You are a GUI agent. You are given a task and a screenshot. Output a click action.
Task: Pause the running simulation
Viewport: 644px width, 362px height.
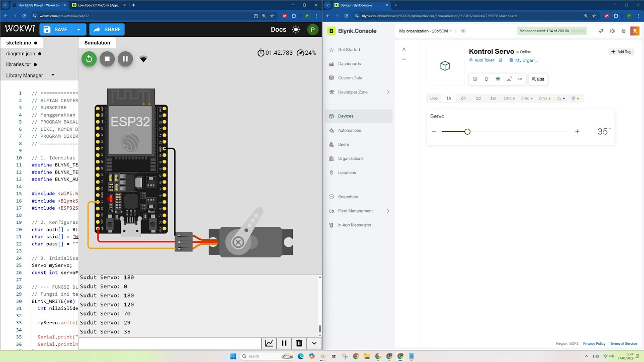point(125,59)
